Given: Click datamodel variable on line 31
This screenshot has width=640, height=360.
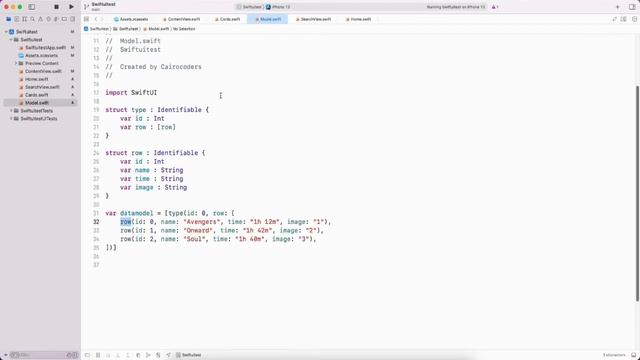Looking at the screenshot, I should (x=136, y=213).
